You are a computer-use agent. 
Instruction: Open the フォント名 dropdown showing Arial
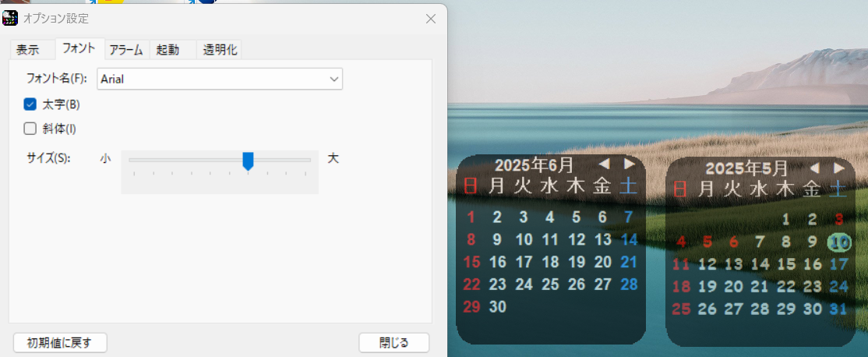pos(220,80)
